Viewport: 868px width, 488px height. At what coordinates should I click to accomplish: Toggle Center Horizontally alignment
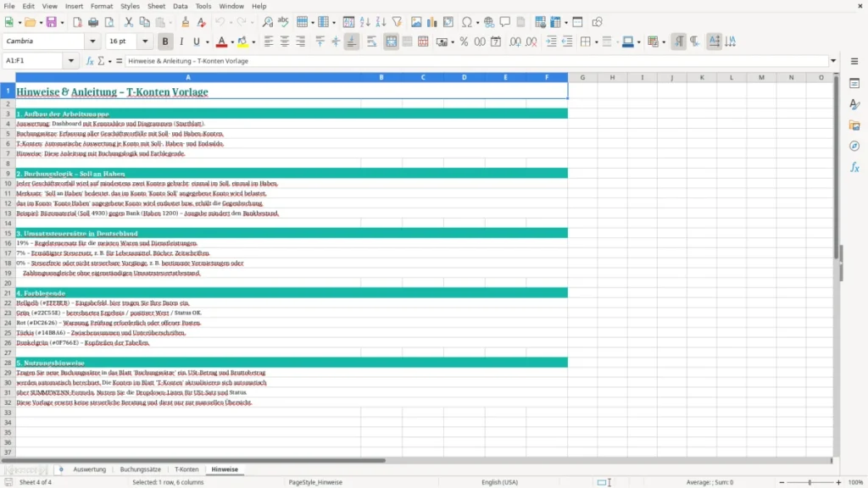click(x=285, y=42)
